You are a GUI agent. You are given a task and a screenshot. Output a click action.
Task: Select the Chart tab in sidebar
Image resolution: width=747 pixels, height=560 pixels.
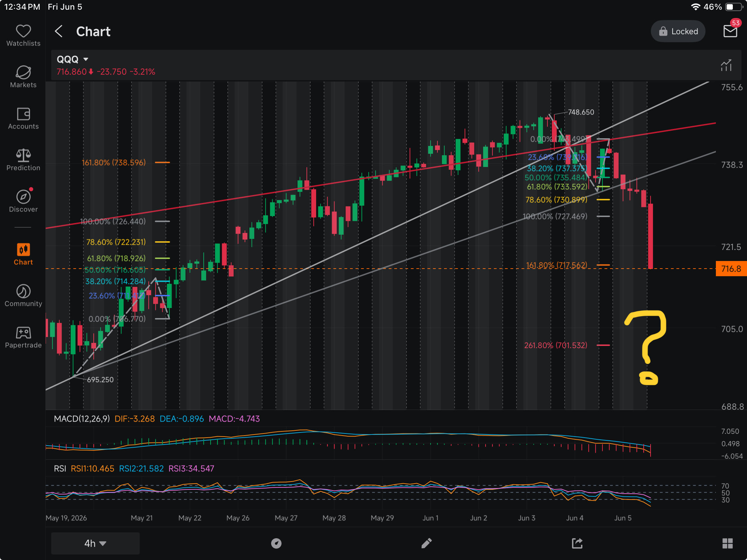(x=23, y=254)
